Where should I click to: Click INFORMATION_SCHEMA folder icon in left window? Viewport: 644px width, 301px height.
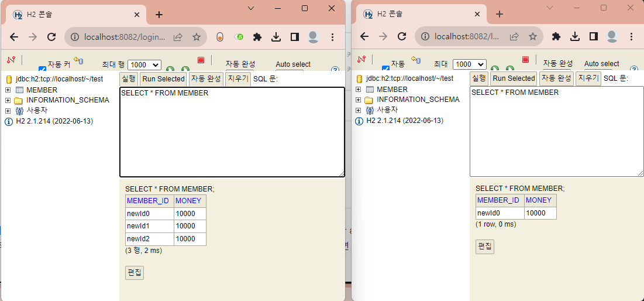(19, 100)
